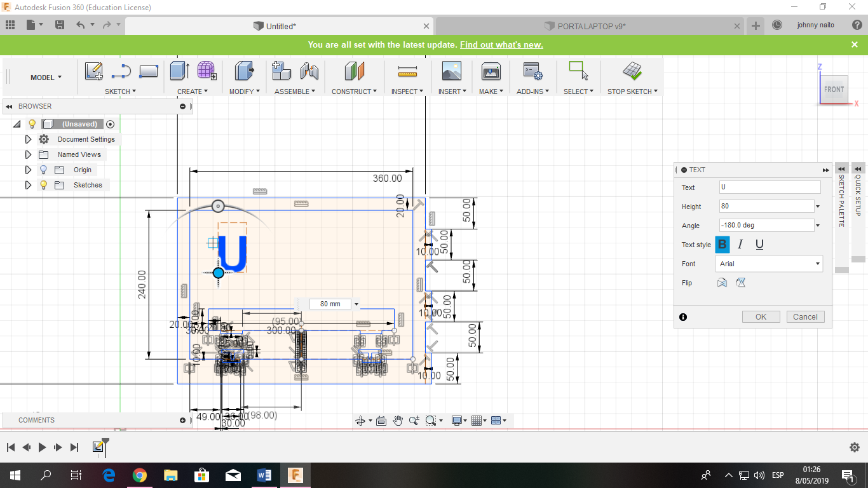Confirm the text dialog with OK
This screenshot has width=868, height=488.
761,317
